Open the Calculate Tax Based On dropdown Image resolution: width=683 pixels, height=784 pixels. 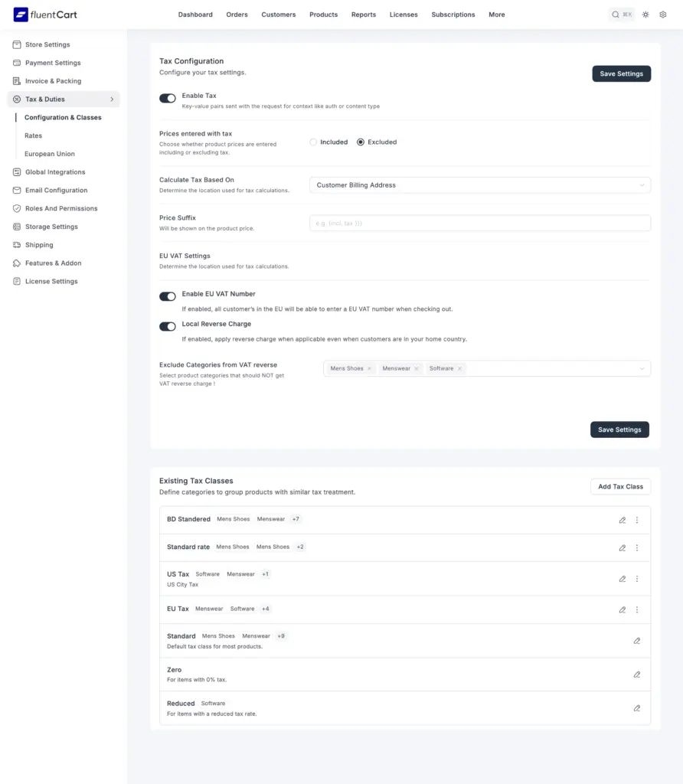(480, 185)
